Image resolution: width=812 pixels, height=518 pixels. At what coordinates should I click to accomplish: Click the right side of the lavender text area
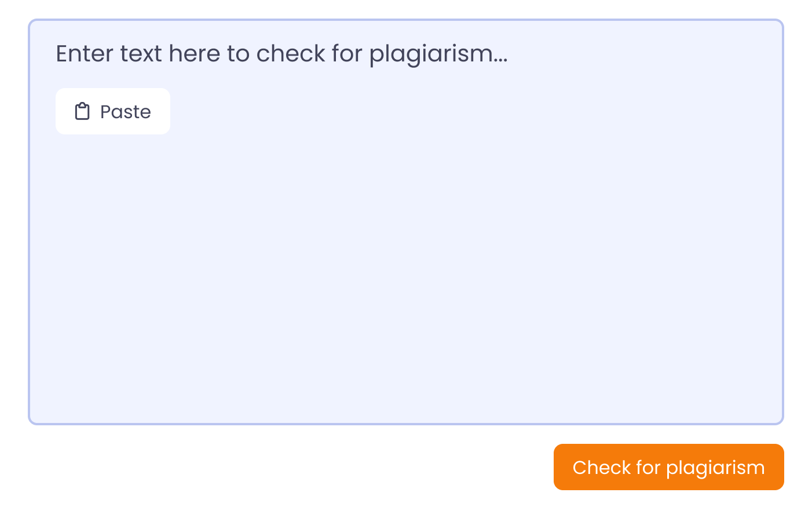click(695, 232)
